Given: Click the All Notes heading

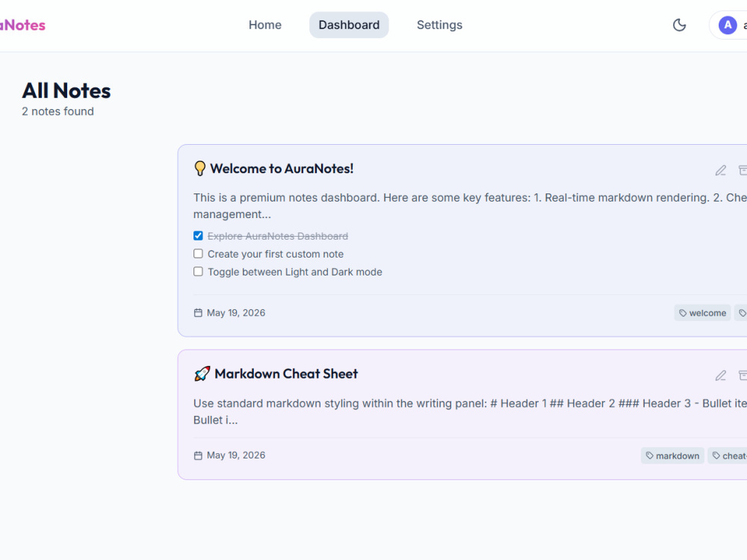Looking at the screenshot, I should coord(66,90).
